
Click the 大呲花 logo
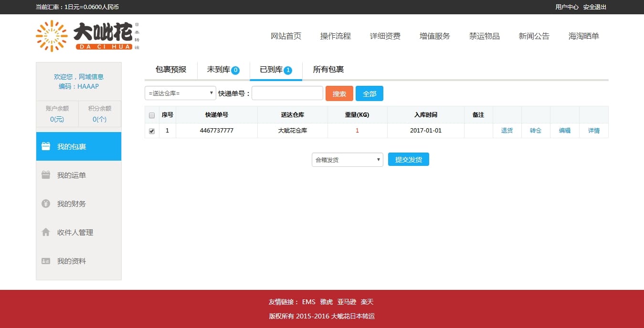click(x=88, y=36)
